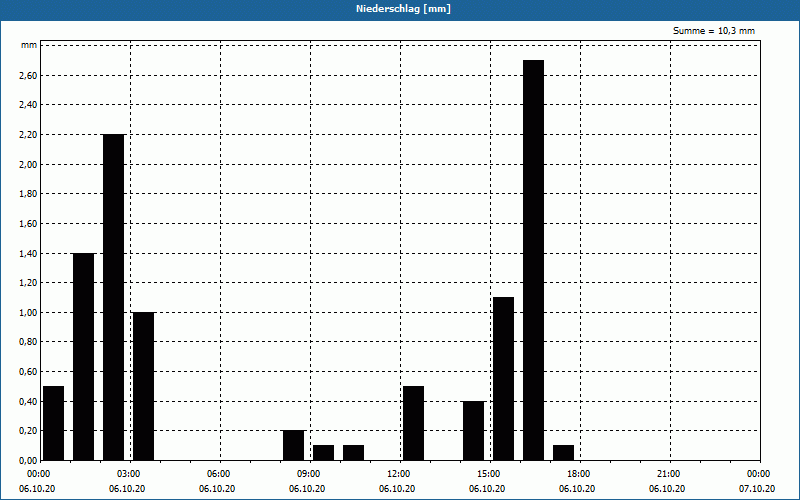Select the 0,40 mm bar before 15:00
Viewport: 800px width, 500px height.
click(473, 431)
